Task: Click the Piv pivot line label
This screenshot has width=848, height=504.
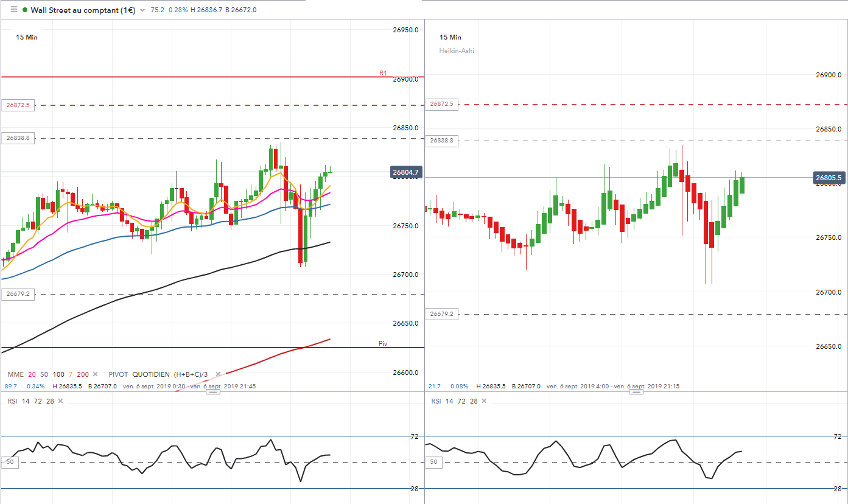Action: click(x=383, y=344)
